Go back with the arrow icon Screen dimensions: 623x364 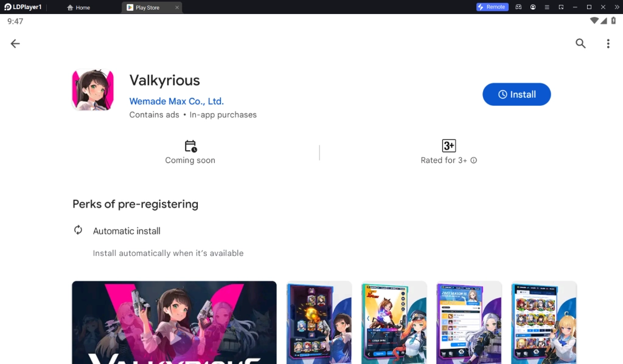pyautogui.click(x=15, y=44)
